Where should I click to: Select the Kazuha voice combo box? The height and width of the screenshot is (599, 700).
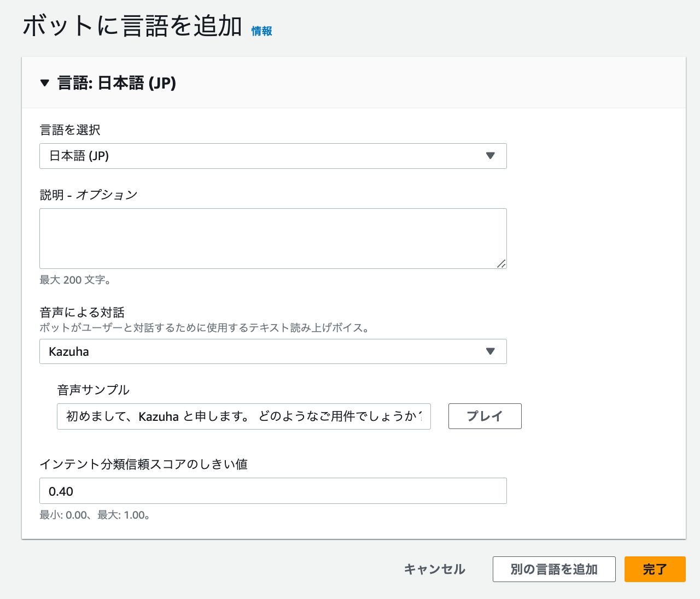273,351
